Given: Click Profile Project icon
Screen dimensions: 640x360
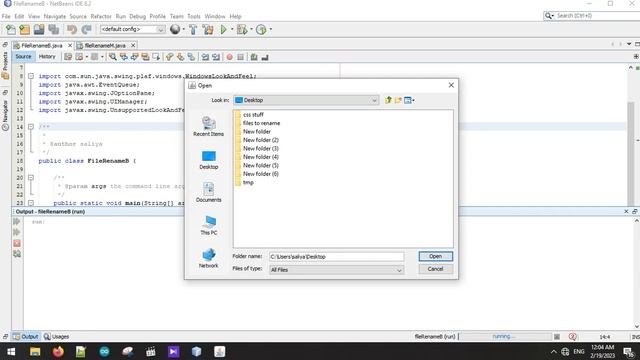Looking at the screenshot, I should tap(261, 29).
